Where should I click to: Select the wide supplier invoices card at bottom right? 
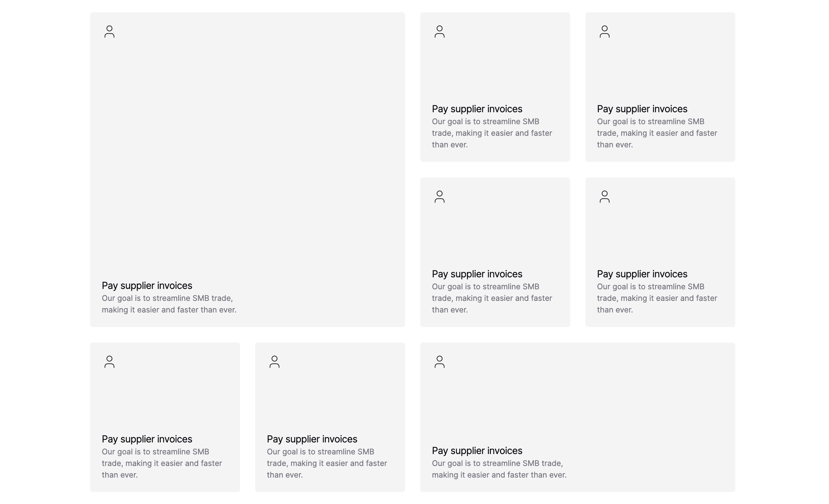tap(615, 398)
